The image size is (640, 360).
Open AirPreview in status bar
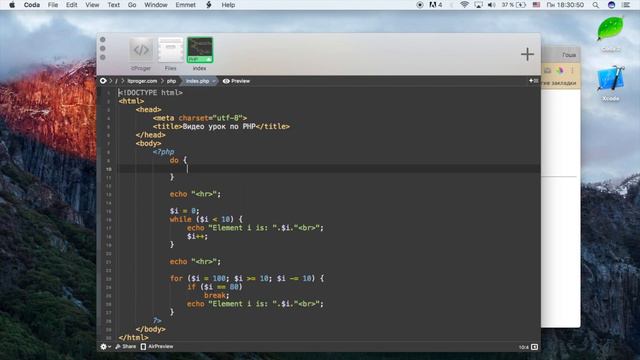tap(157, 347)
